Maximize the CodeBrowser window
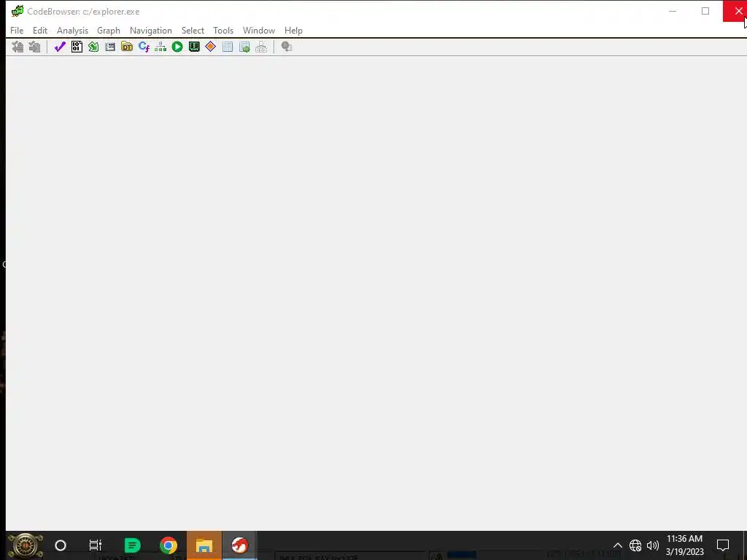 point(705,11)
